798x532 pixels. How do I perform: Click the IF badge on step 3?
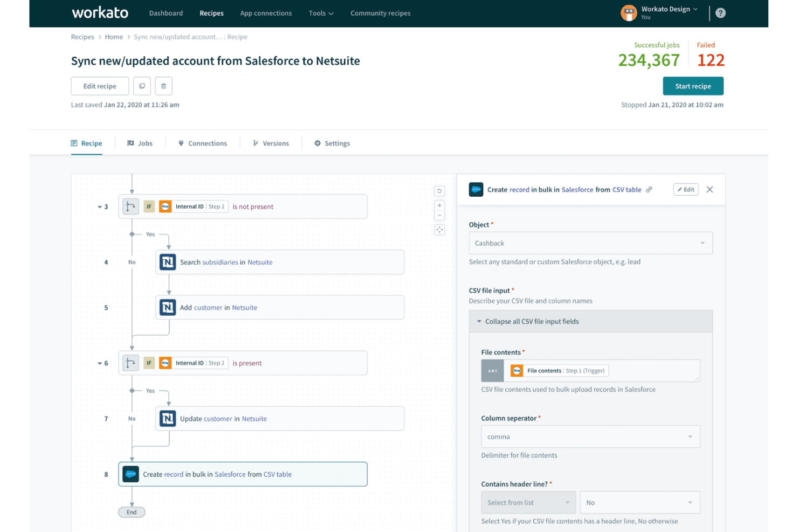point(149,206)
